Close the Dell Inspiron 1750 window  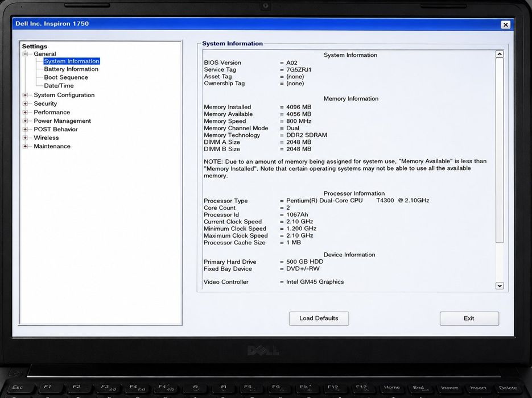(505, 25)
